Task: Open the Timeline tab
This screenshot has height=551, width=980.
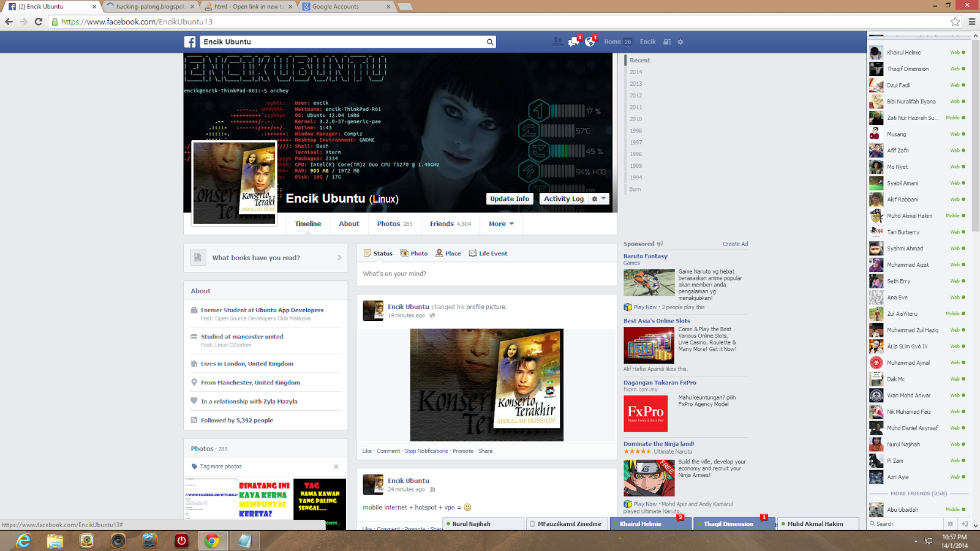Action: [308, 224]
